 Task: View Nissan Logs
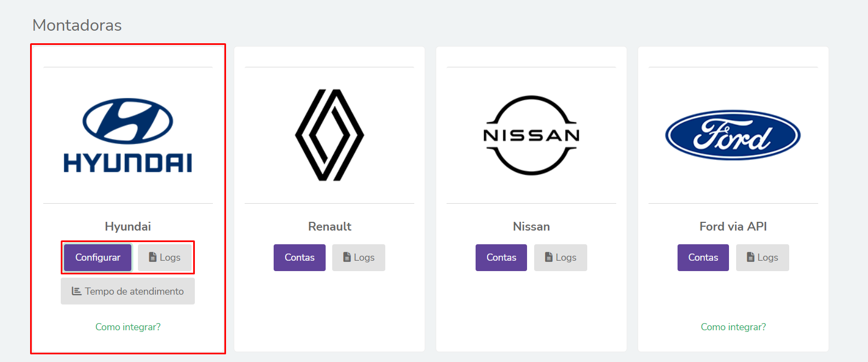tap(560, 257)
